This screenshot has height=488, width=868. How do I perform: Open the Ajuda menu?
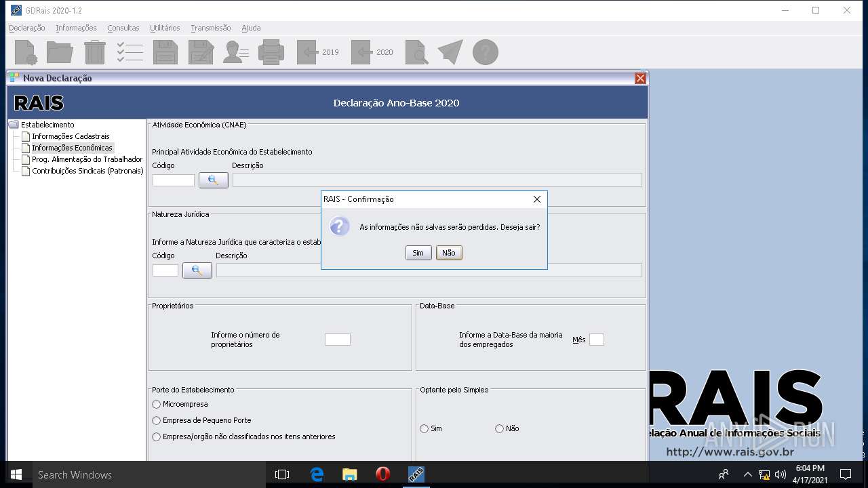(x=251, y=28)
